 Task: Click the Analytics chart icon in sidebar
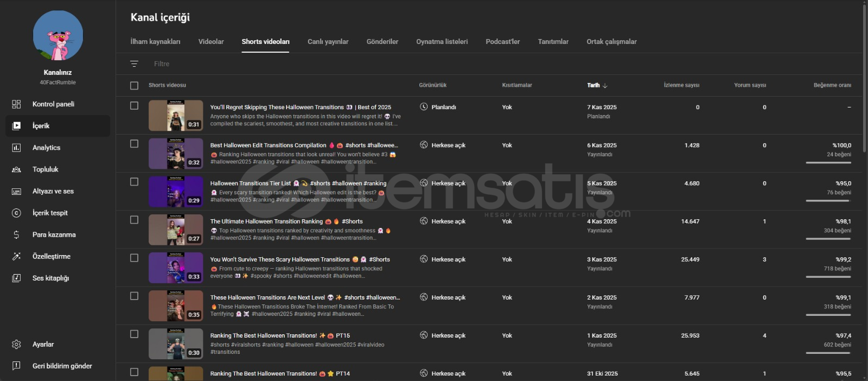click(16, 148)
